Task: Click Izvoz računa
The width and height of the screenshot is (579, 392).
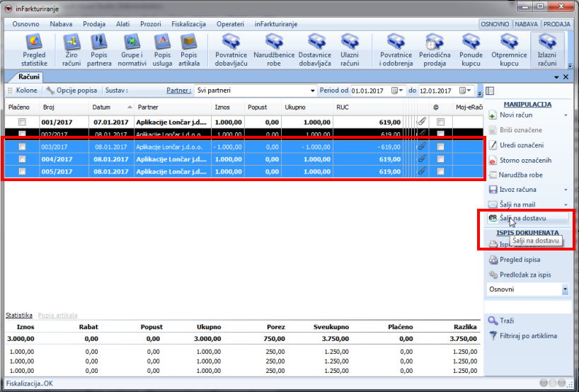Action: (x=512, y=190)
